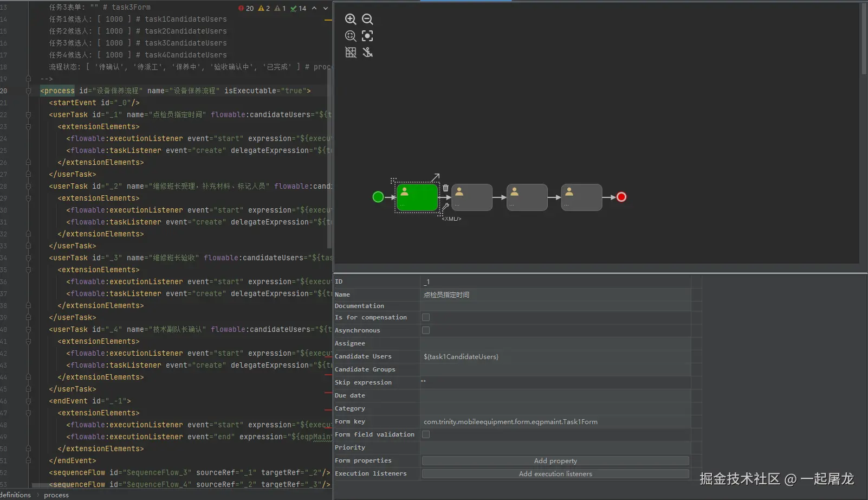This screenshot has width=868, height=500.
Task: Click the Add execution listeners button
Action: click(555, 474)
